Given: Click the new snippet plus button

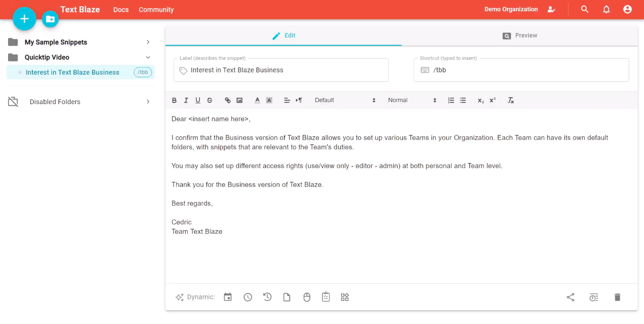Looking at the screenshot, I should click(24, 19).
